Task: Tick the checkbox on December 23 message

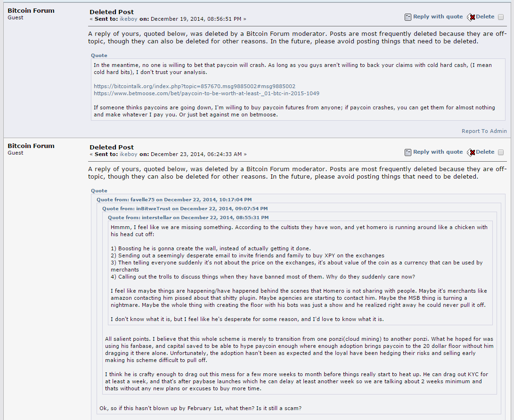Action: (x=501, y=152)
